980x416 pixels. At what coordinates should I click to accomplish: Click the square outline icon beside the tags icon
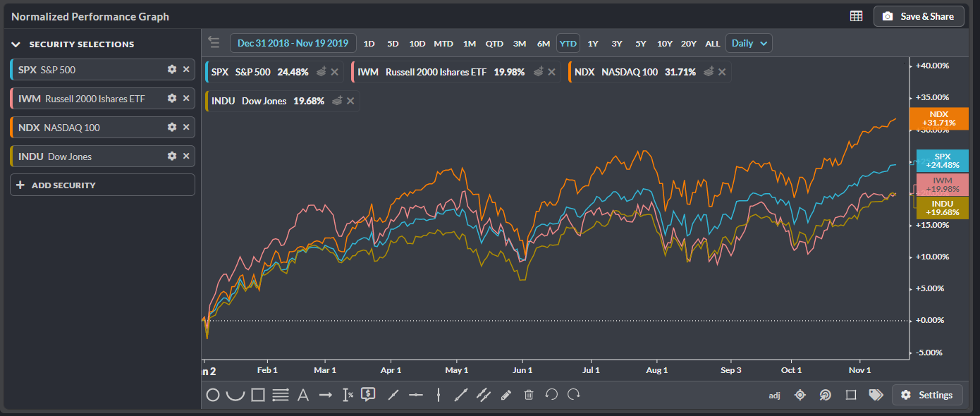click(x=851, y=395)
